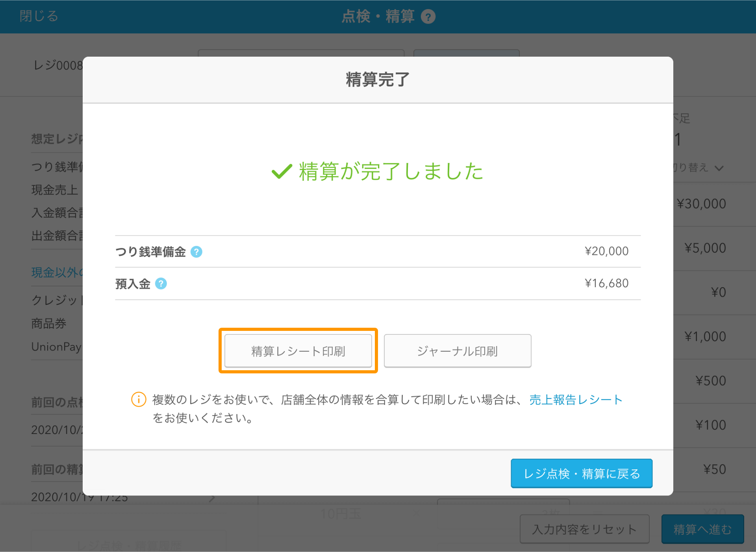Screen dimensions: 756x552
Task: Show help for つり銭準備金
Action: 196,252
